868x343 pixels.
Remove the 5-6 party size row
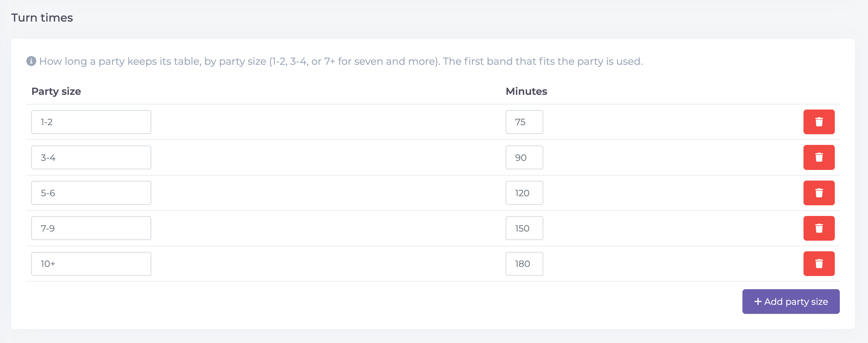point(819,193)
